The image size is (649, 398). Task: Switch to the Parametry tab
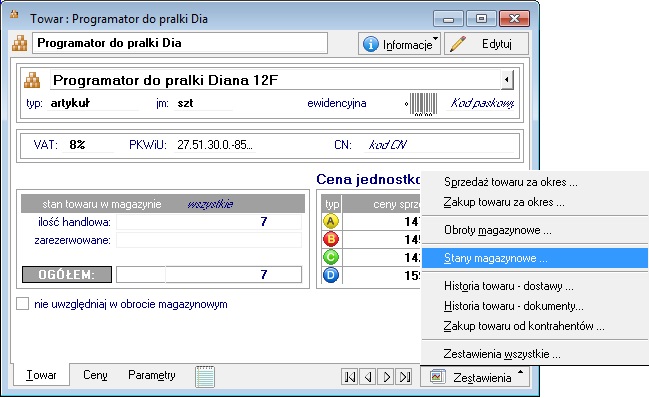(x=152, y=375)
